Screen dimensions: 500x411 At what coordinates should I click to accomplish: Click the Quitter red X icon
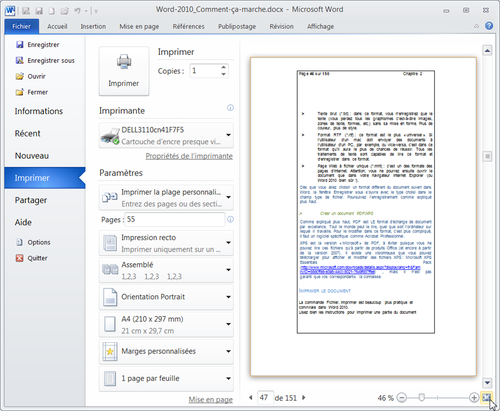(x=20, y=258)
